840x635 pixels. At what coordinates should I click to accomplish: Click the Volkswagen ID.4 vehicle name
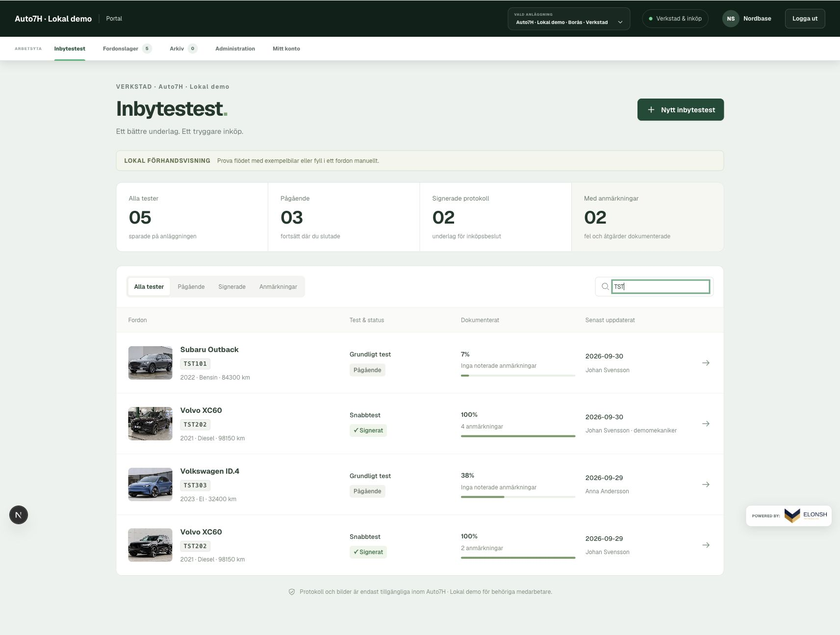(x=210, y=471)
